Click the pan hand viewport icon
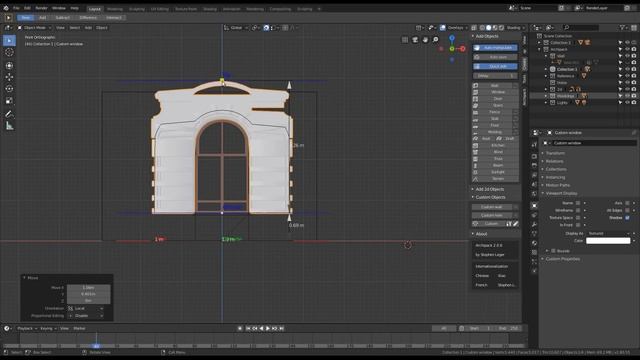The height and width of the screenshot is (360, 640). click(425, 40)
